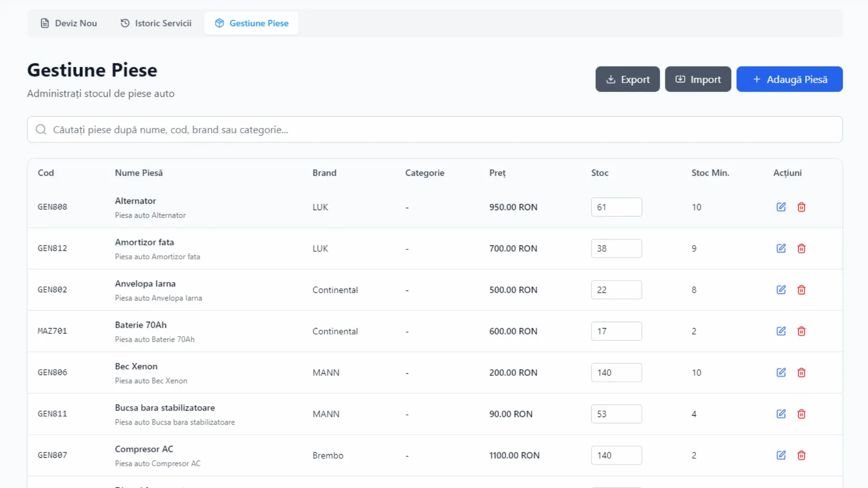868x488 pixels.
Task: Delete the Bec Xenon part
Action: (x=801, y=372)
